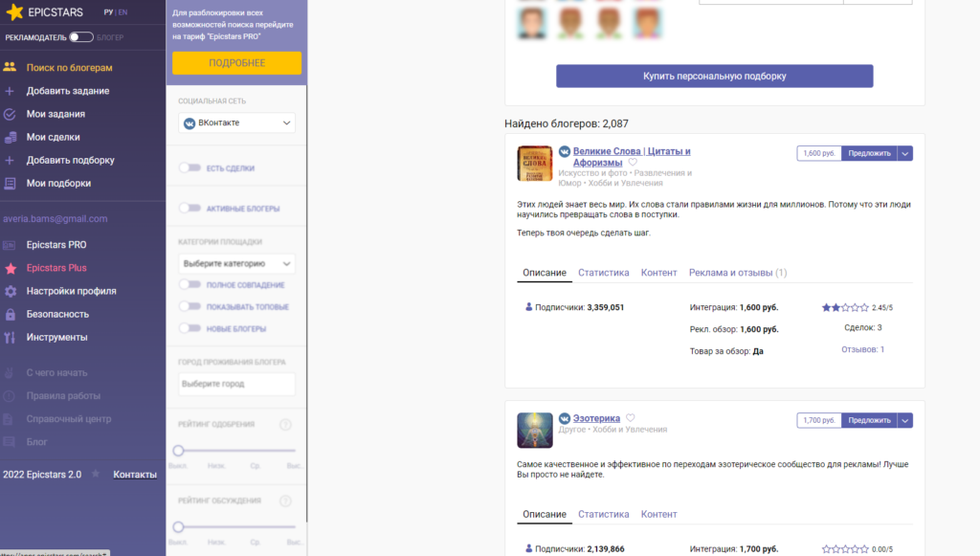Image resolution: width=980 pixels, height=556 pixels.
Task: Enable the Активные блогеры toggle
Action: [190, 208]
